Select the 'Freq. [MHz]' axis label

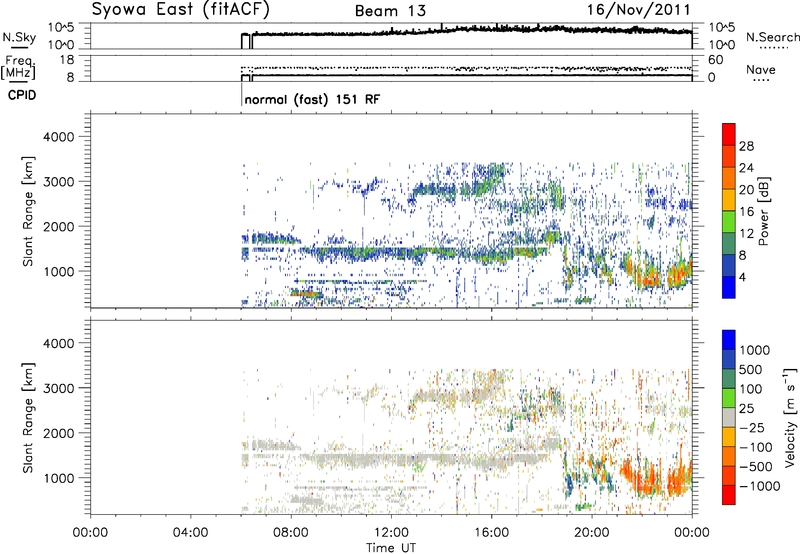pyautogui.click(x=20, y=68)
